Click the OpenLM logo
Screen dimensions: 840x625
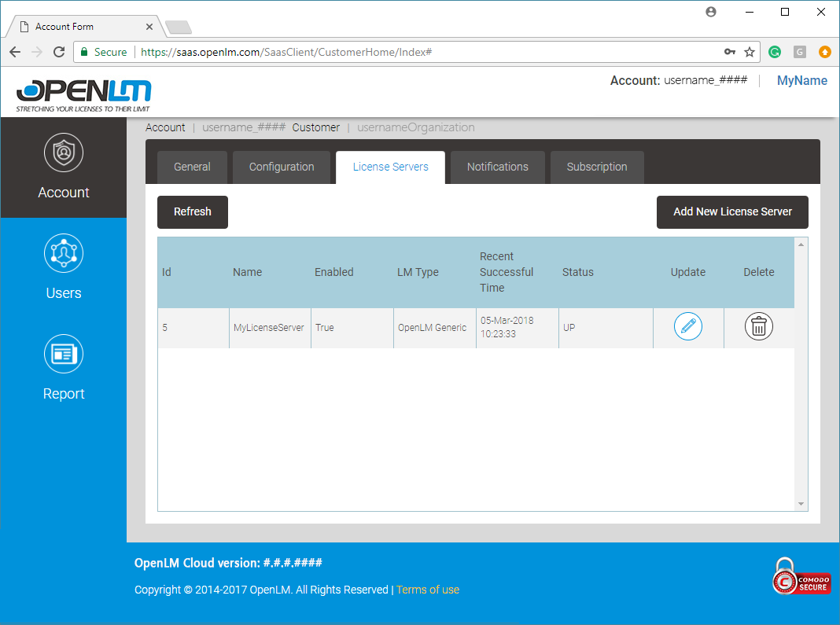83,94
